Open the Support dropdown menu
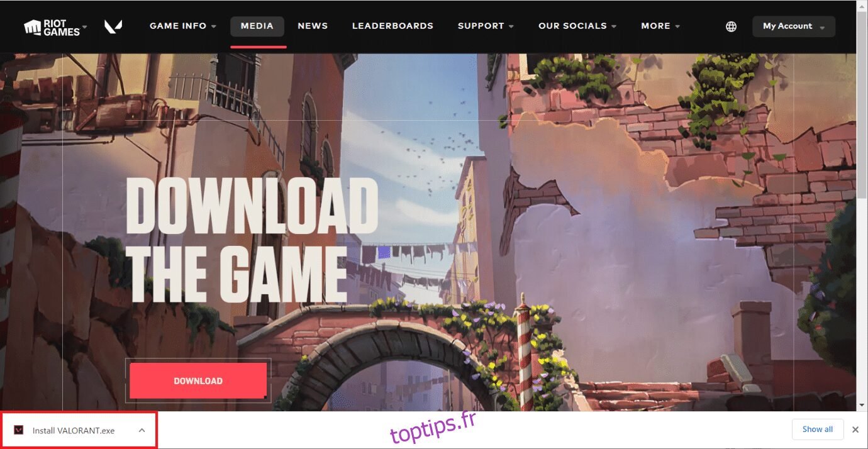Viewport: 868px width, 449px height. coord(486,26)
